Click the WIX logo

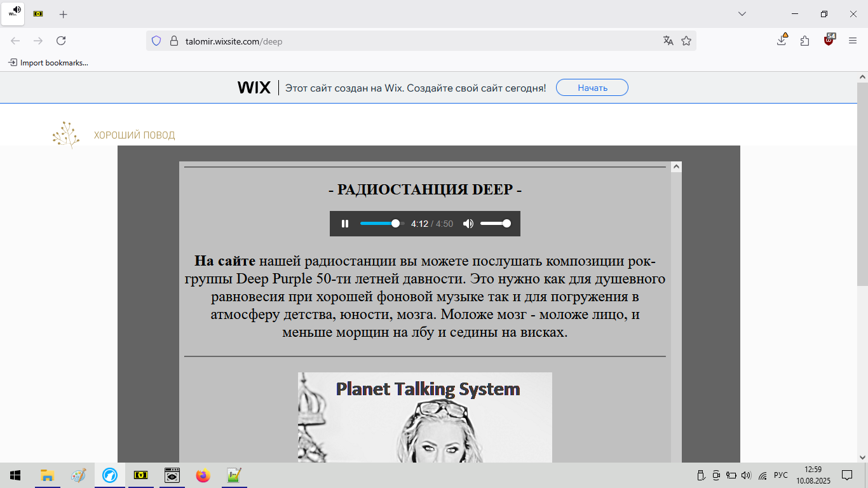[x=254, y=88]
